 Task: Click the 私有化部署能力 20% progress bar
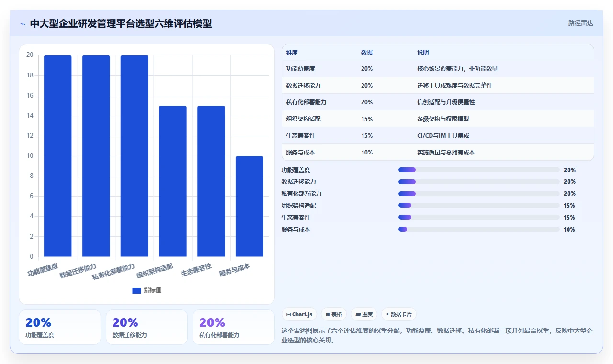(479, 194)
